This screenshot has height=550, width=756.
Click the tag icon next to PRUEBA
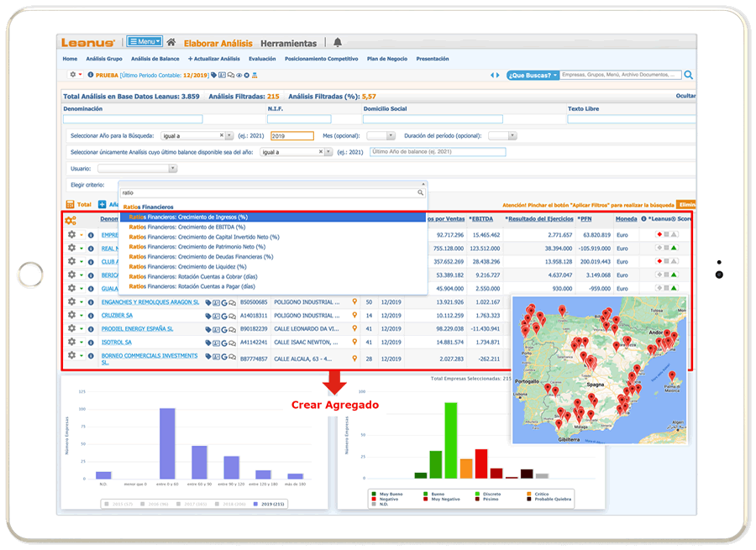point(213,76)
